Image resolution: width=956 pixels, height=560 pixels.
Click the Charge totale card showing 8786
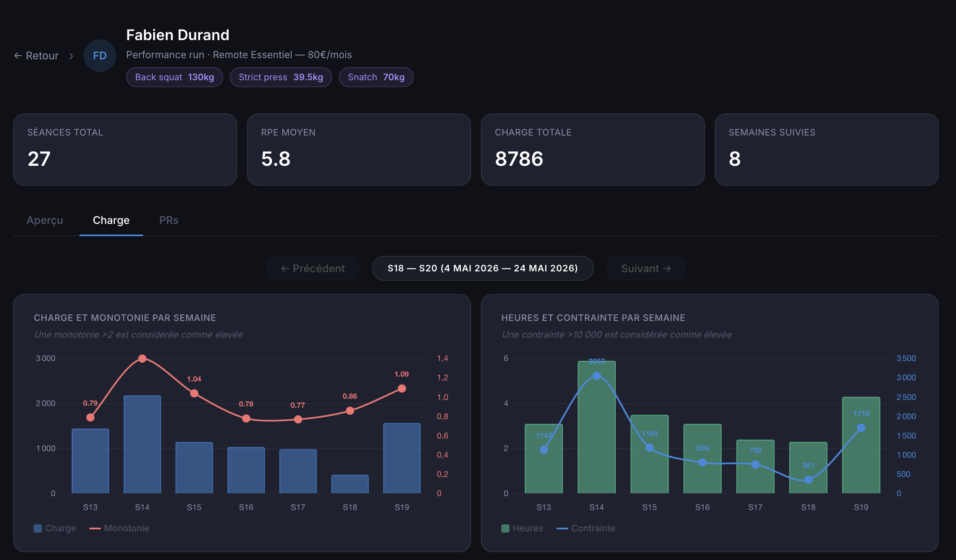click(593, 149)
